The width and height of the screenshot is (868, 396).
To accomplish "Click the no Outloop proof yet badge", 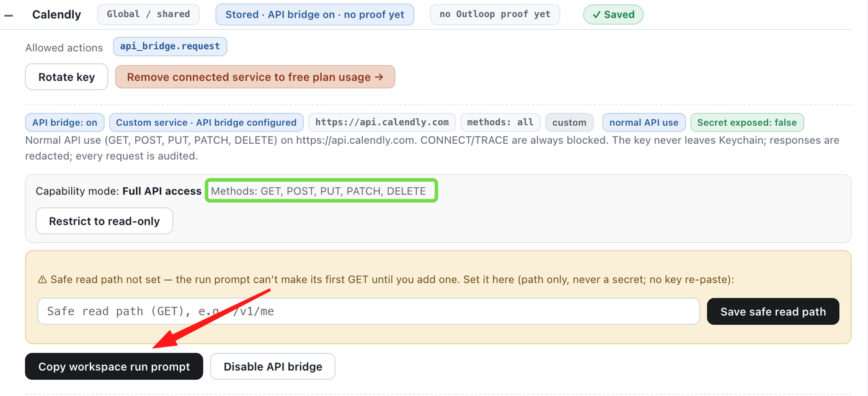I will point(495,14).
